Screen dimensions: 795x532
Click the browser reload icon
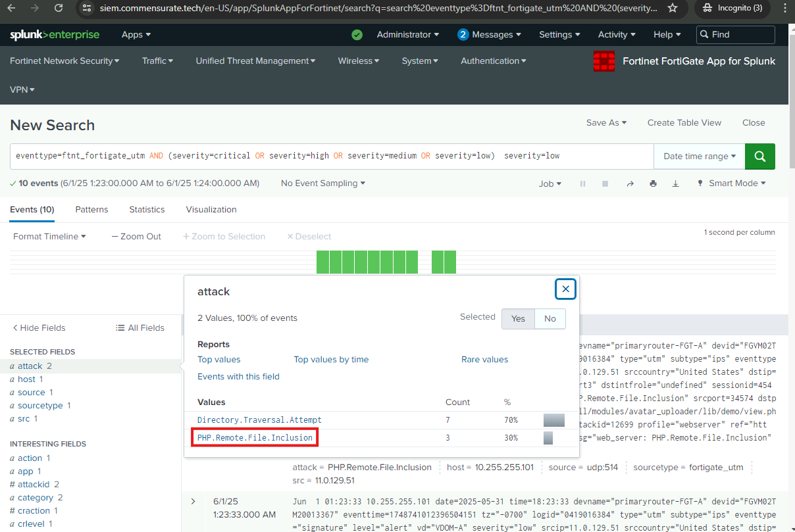click(x=59, y=9)
